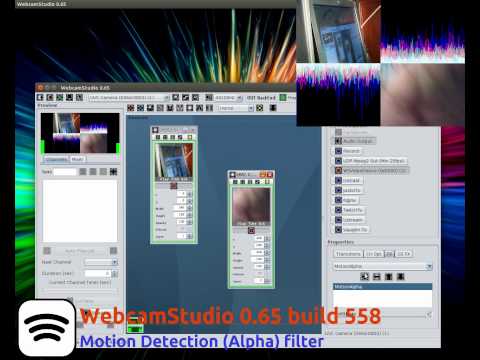Click the empty channel list box
Image resolution: width=480 pixels, height=360 pixels.
(80, 211)
